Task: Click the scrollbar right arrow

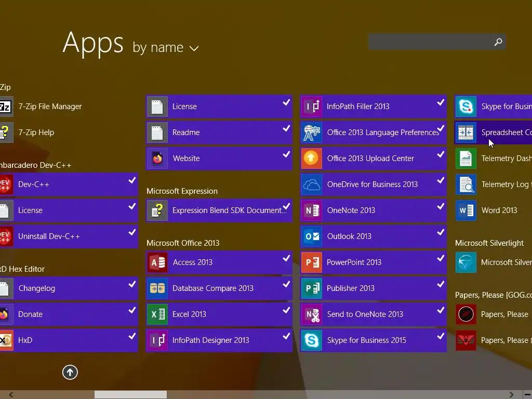Action: click(511, 395)
